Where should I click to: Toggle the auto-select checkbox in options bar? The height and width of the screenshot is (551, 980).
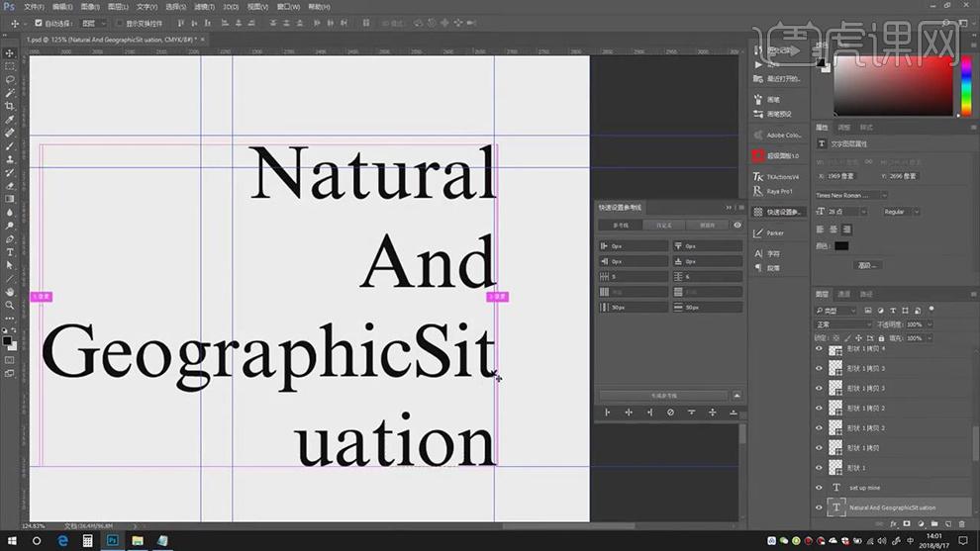click(39, 23)
